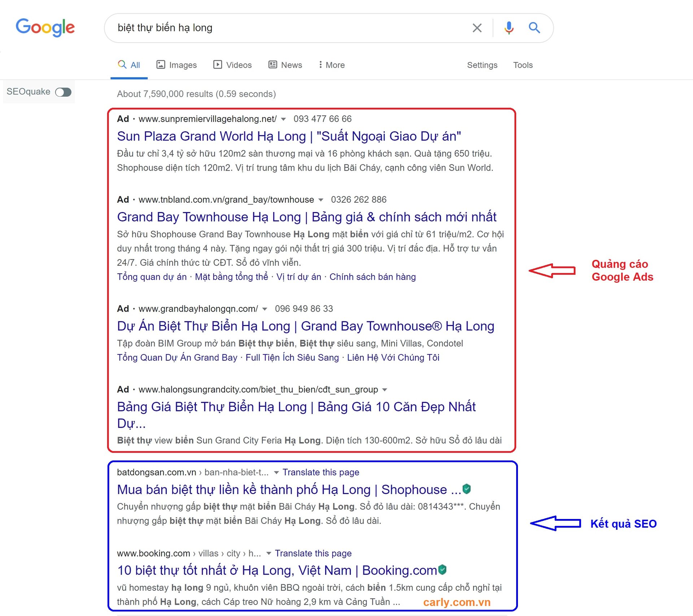Expand dropdown arrow next to tnbland.com.vn URL
Image resolution: width=693 pixels, height=616 pixels.
click(321, 200)
